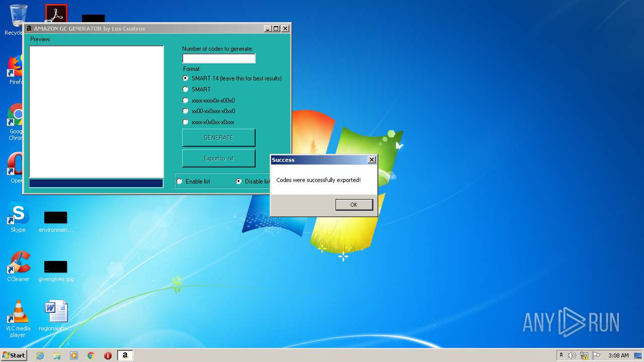Screen dimensions: 644x362
Task: Launch Windows Media Player from the taskbar
Action: [74, 355]
